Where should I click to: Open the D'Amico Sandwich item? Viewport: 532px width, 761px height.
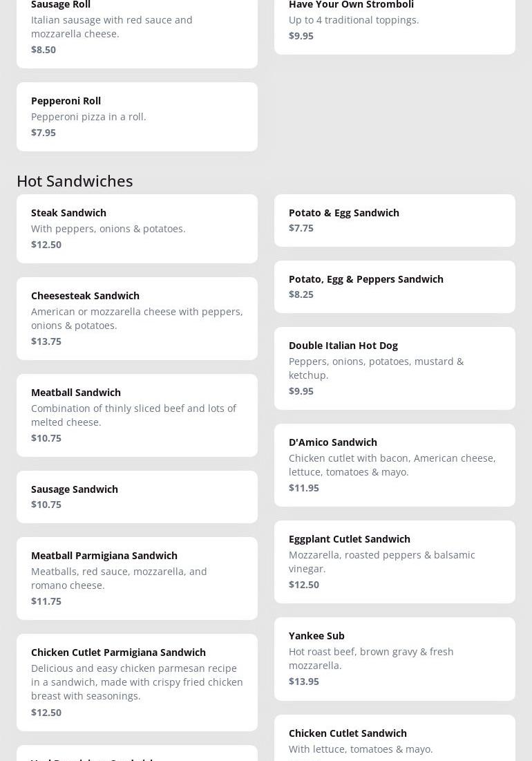click(395, 464)
